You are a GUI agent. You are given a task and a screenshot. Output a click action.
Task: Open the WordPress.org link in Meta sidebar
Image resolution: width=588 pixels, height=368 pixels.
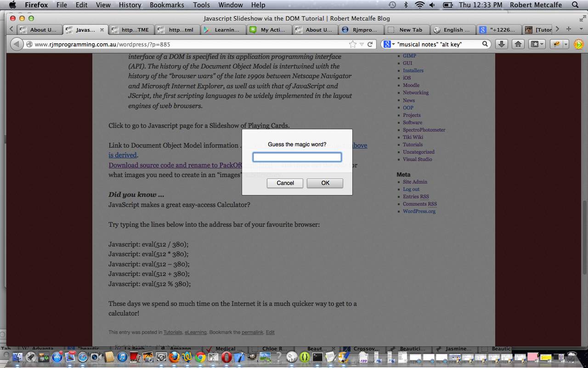point(419,211)
